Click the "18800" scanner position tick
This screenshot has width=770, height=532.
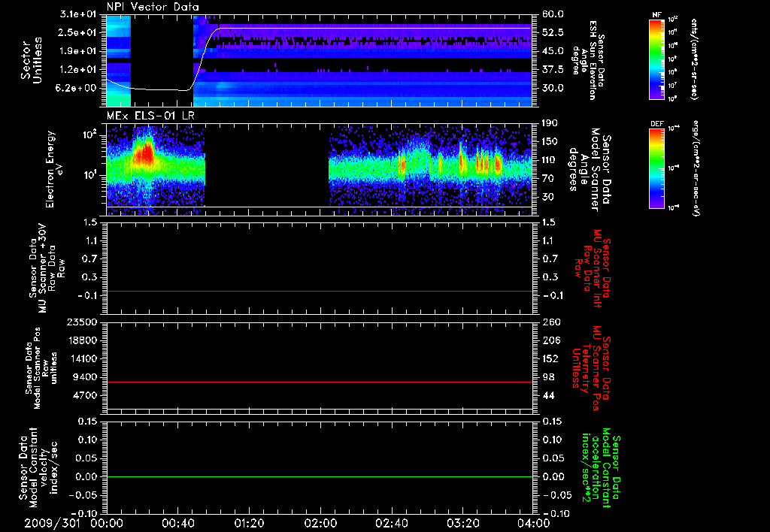point(82,340)
